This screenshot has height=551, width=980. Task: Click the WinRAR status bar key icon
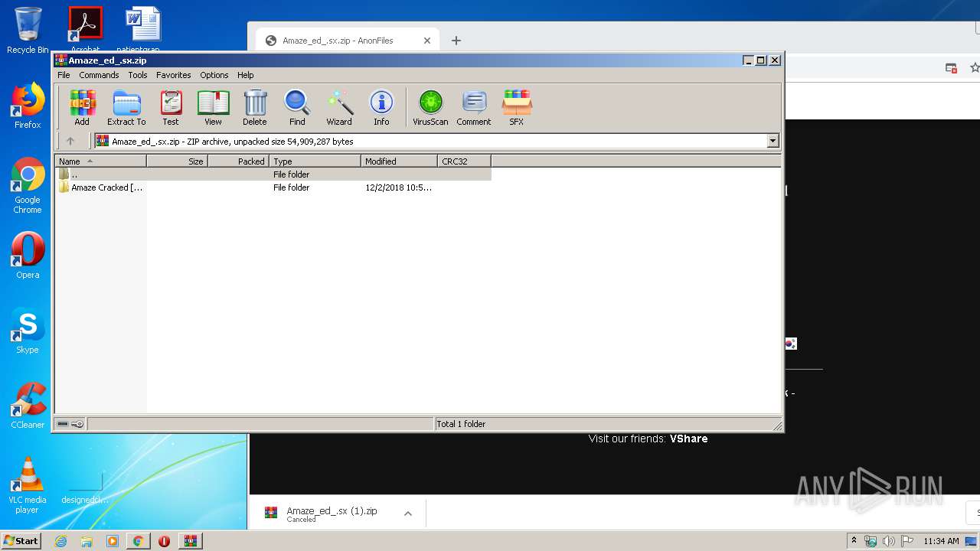coord(77,424)
